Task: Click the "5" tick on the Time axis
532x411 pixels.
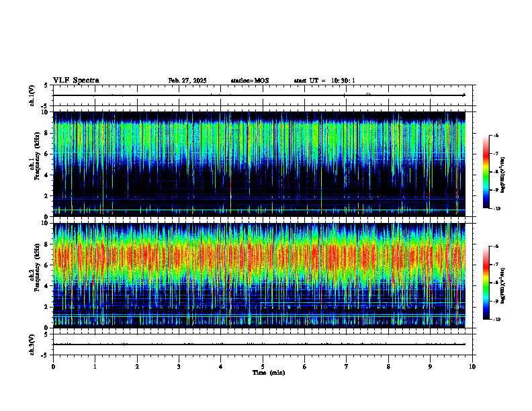Action: [263, 367]
